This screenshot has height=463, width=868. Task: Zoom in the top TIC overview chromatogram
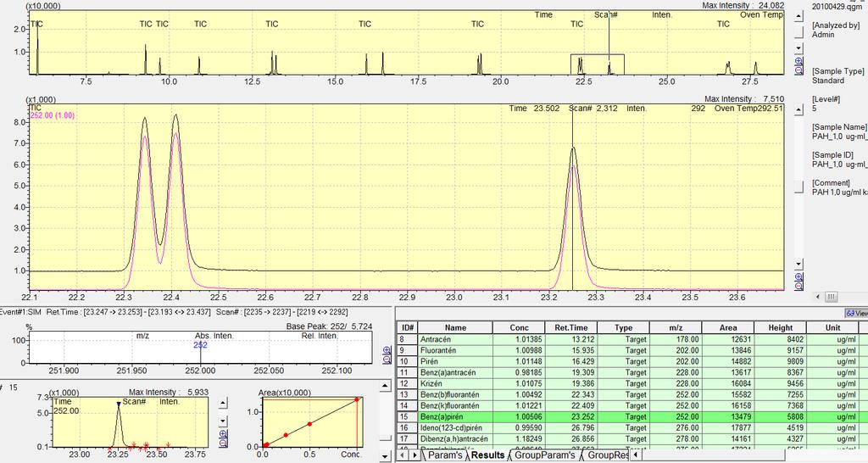(x=798, y=61)
